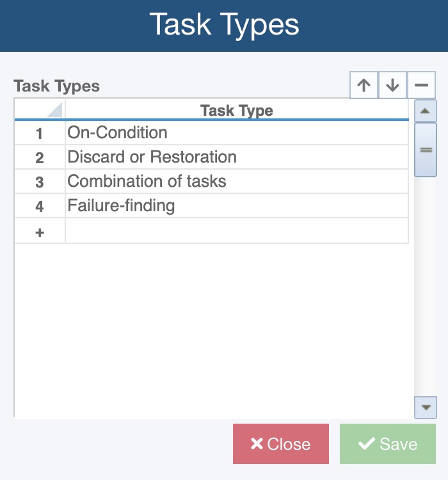Select the On-Condition task type cell
The height and width of the screenshot is (480, 448).
click(x=236, y=133)
